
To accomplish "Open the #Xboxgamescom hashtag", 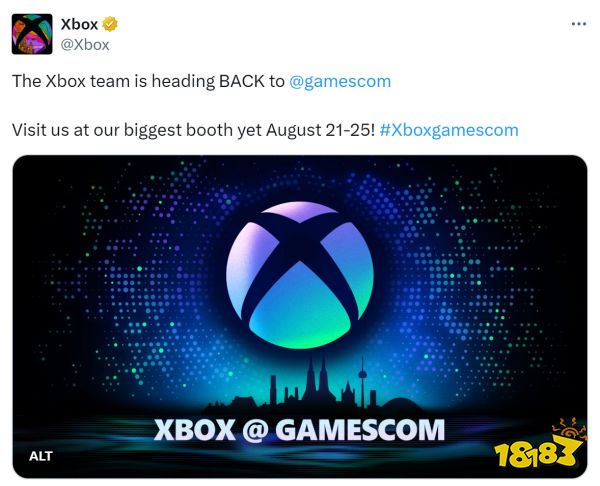I will pos(449,130).
